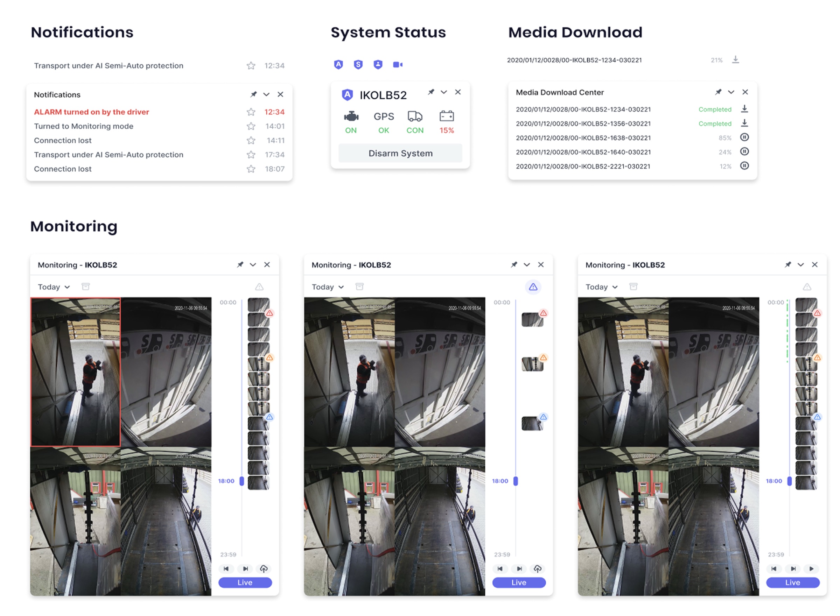
Task: Download the completed IKOLB52-1234 file
Action: click(744, 109)
